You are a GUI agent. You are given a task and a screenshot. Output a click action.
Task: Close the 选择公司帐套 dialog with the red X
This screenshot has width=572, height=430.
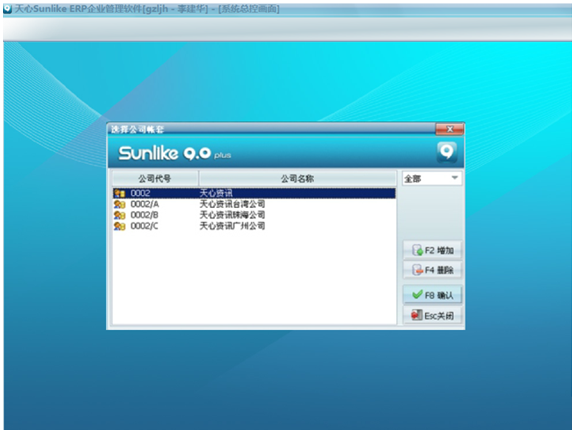click(450, 129)
